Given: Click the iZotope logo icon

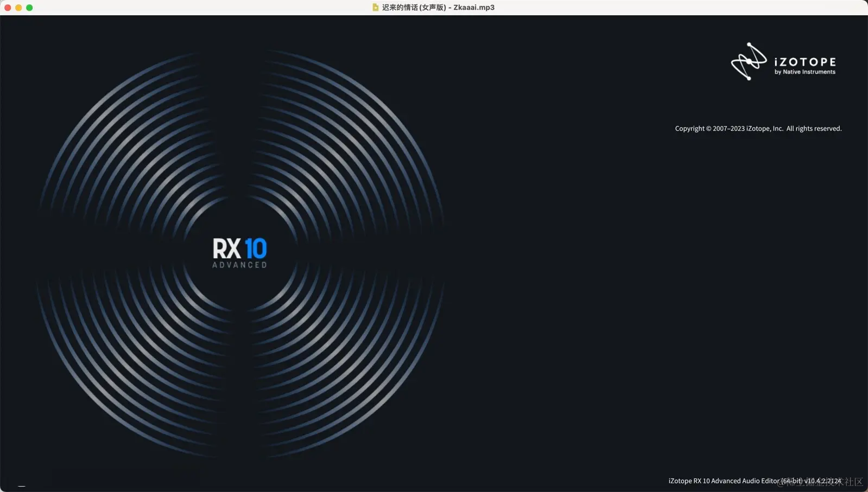Looking at the screenshot, I should [749, 61].
